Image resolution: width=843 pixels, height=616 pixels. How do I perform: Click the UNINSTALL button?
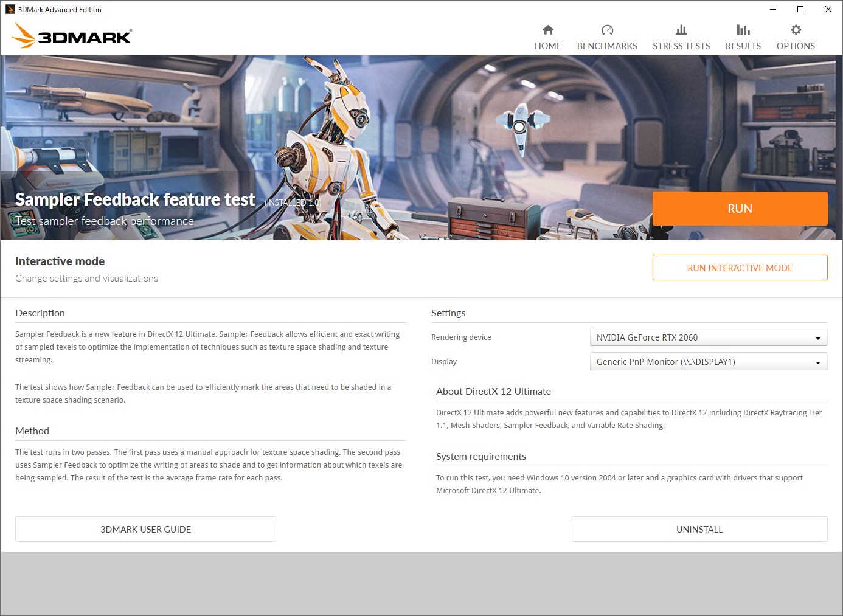point(699,529)
